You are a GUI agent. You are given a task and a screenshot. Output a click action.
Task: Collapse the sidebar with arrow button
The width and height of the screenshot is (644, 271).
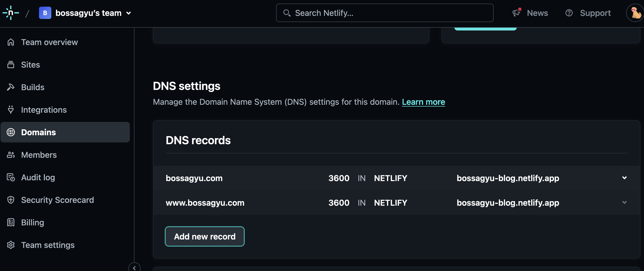pyautogui.click(x=134, y=268)
